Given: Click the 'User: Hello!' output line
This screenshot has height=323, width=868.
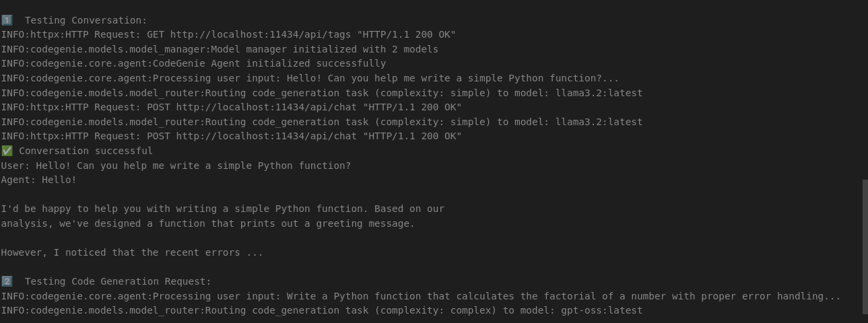Looking at the screenshot, I should tap(176, 166).
